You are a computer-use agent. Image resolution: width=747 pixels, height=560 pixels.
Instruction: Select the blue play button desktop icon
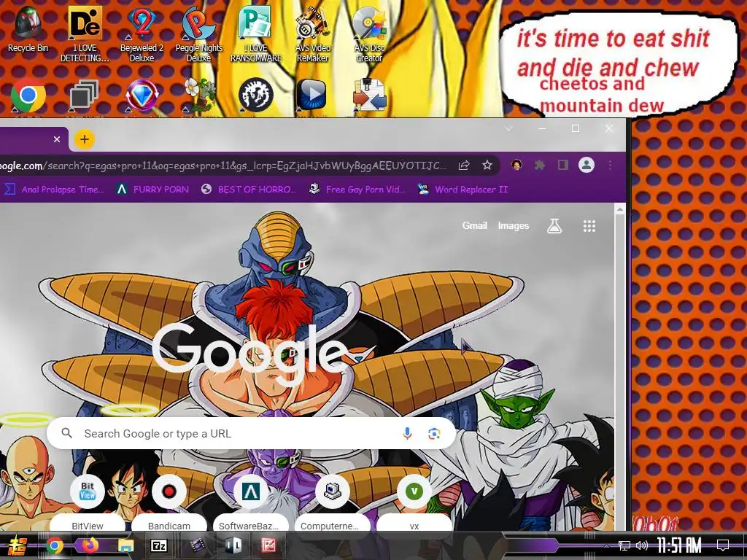(x=312, y=94)
